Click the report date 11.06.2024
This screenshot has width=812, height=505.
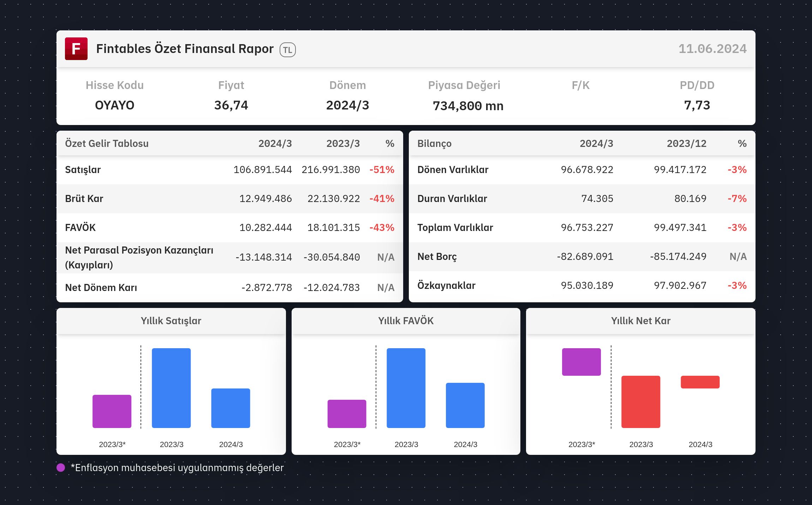point(712,49)
